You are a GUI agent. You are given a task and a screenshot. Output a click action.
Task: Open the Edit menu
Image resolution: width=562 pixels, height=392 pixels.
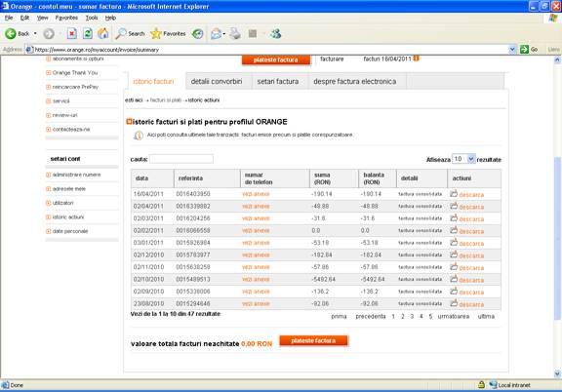[24, 18]
